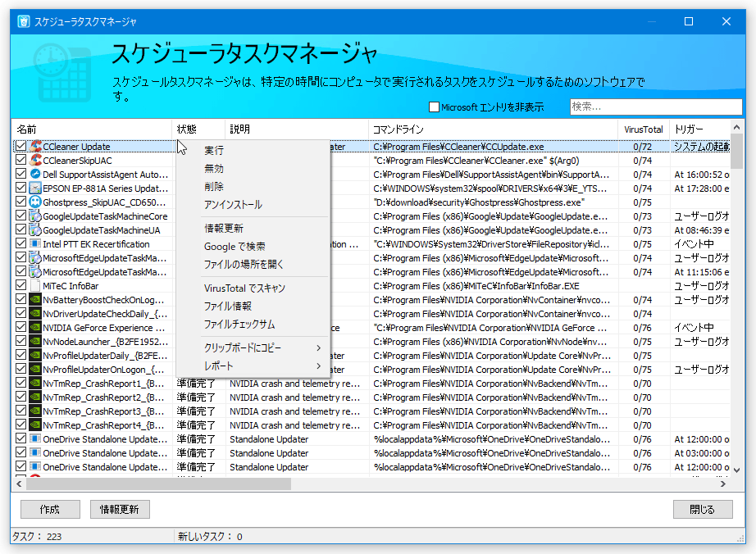Click the scheduler app icon in title bar
The height and width of the screenshot is (554, 756).
[23, 21]
